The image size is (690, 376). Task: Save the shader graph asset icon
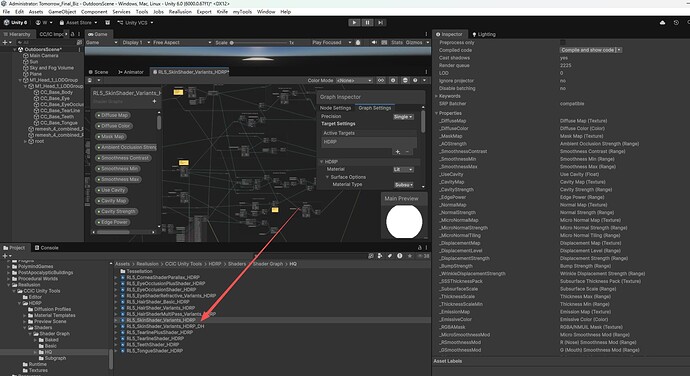(90, 81)
